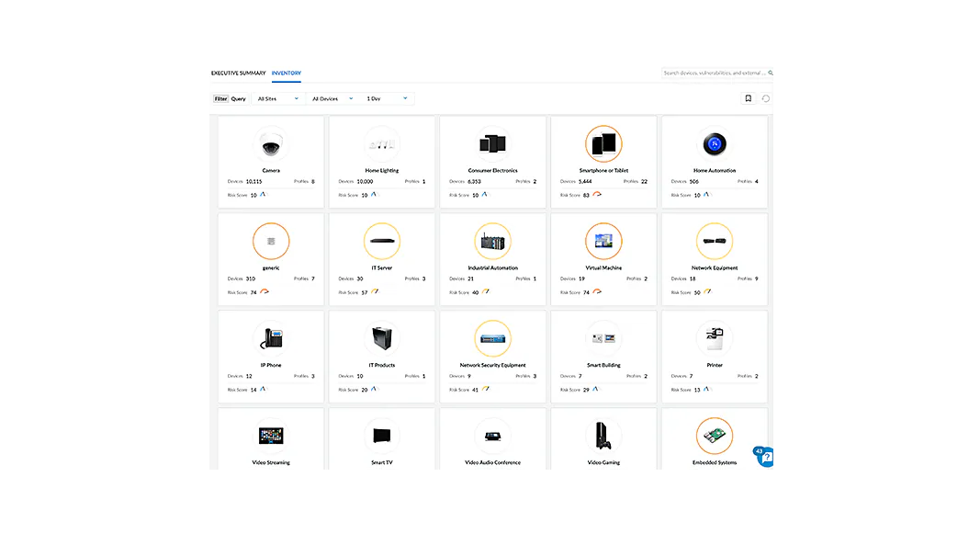
Task: Expand the All Sites dropdown
Action: point(278,99)
